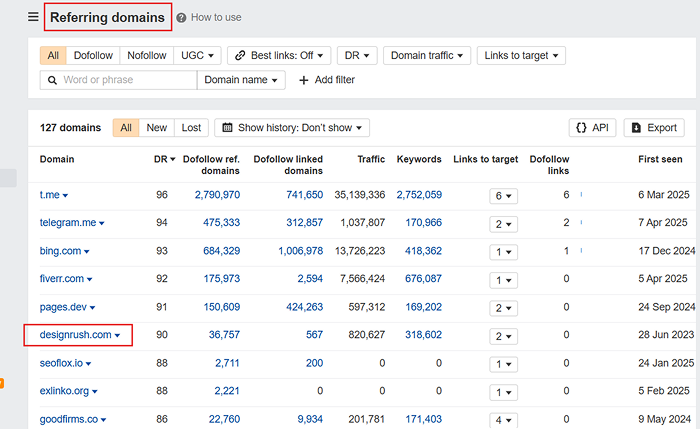The width and height of the screenshot is (700, 429).
Task: Open the hamburger menu icon
Action: click(x=33, y=17)
